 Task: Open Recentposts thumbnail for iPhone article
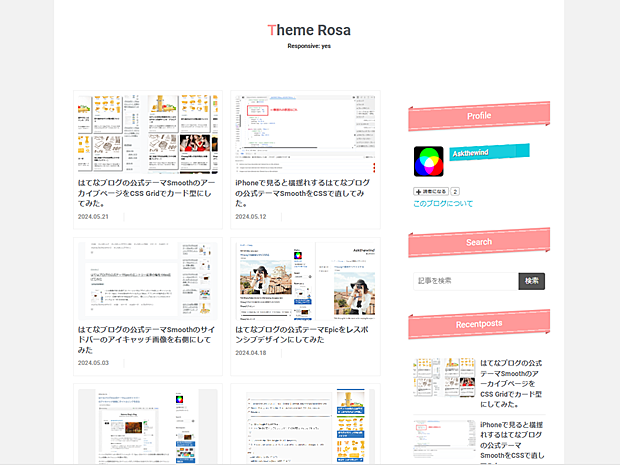(x=444, y=440)
